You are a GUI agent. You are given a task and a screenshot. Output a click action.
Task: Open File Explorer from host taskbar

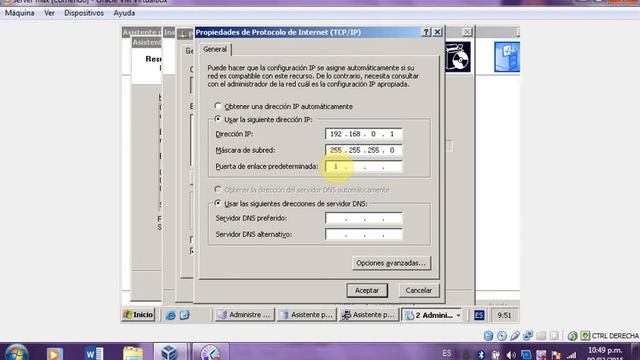[133, 353]
